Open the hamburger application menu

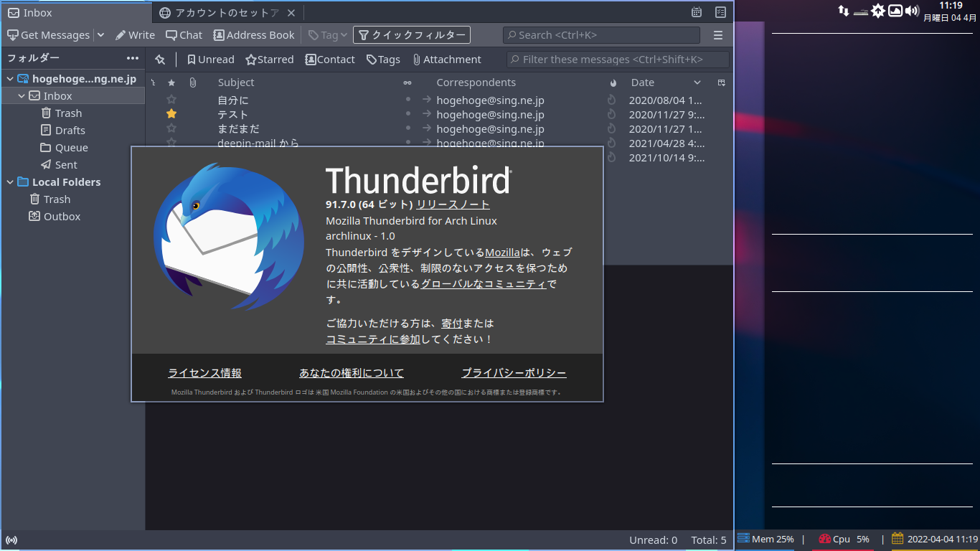tap(718, 34)
